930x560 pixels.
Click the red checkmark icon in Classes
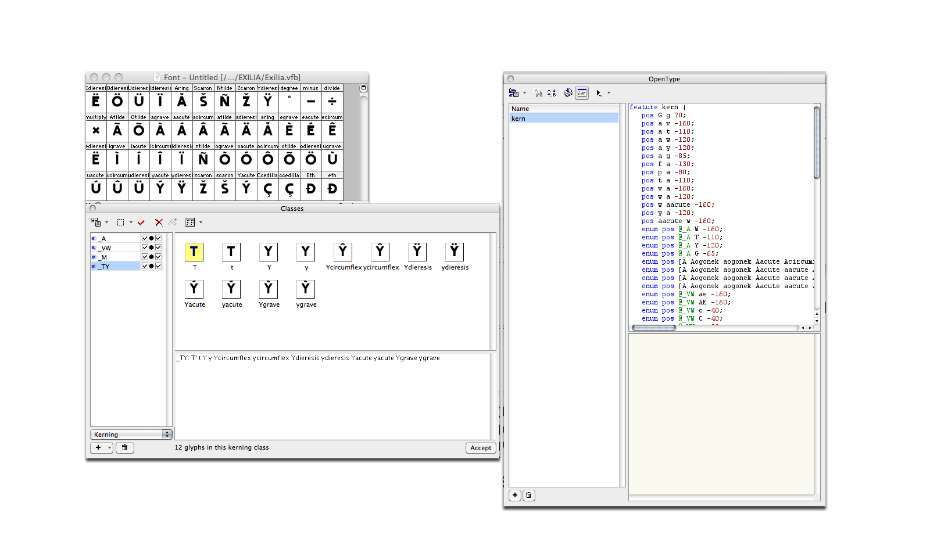pyautogui.click(x=141, y=222)
